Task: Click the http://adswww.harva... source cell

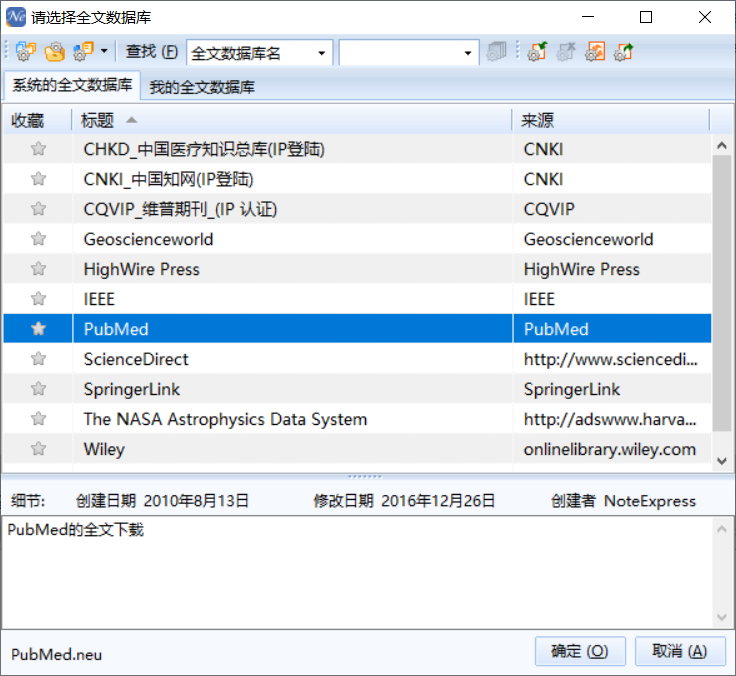Action: click(x=612, y=419)
